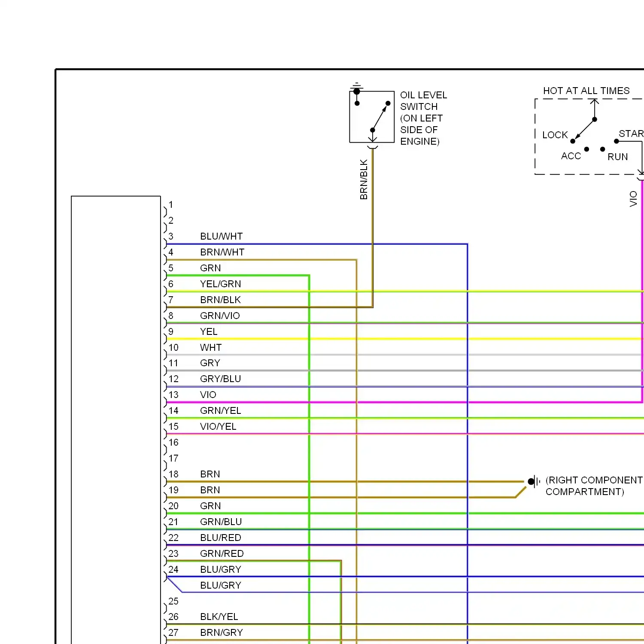Select pin 12 GRY/BLU wire label

(x=220, y=379)
